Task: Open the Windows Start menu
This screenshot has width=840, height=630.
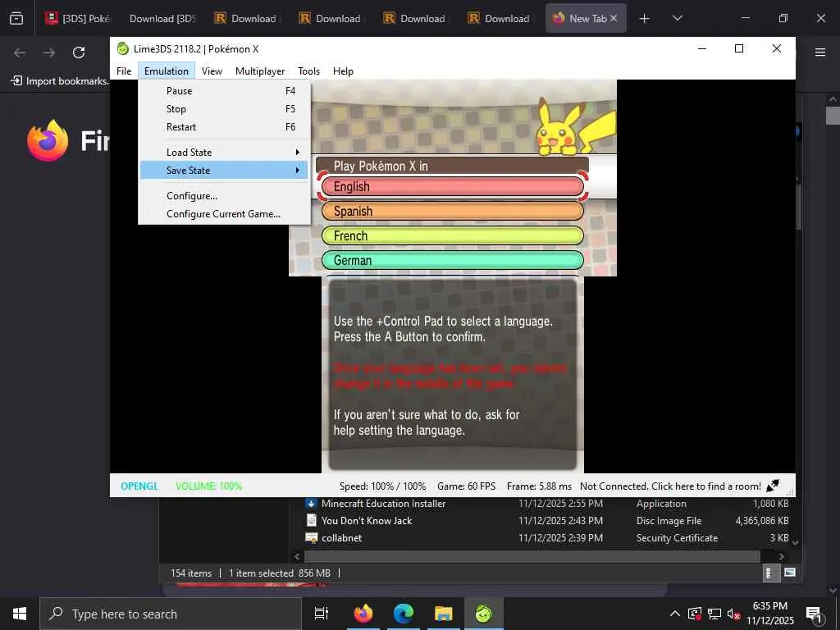Action: point(20,614)
